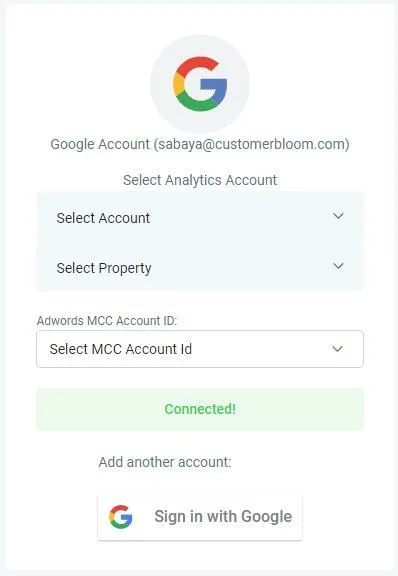Click the green Connected! status banner
Viewport: 398px width, 576px height.
200,409
